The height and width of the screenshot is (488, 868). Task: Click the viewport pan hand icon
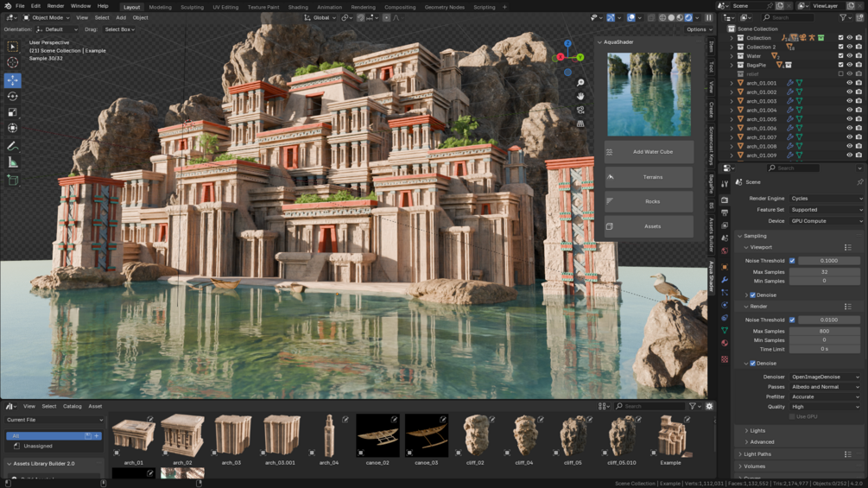(580, 96)
